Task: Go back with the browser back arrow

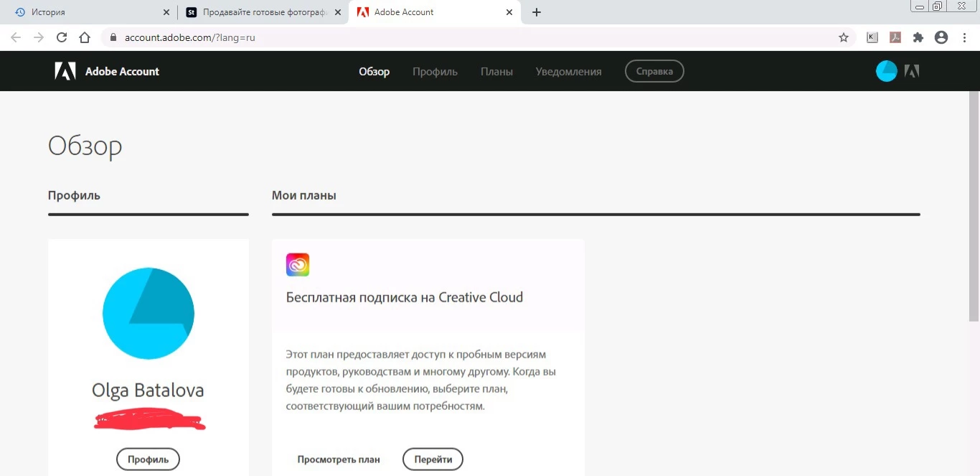Action: (16, 37)
